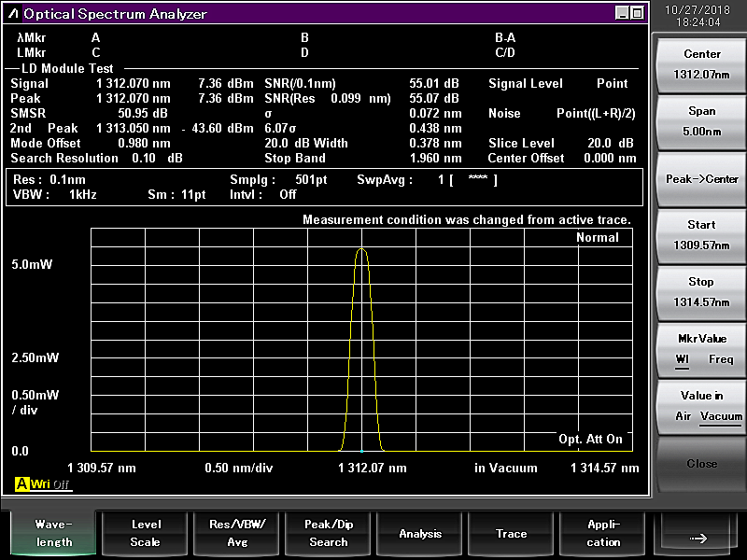747x560 pixels.
Task: Open the Trace function menu
Action: pyautogui.click(x=512, y=534)
